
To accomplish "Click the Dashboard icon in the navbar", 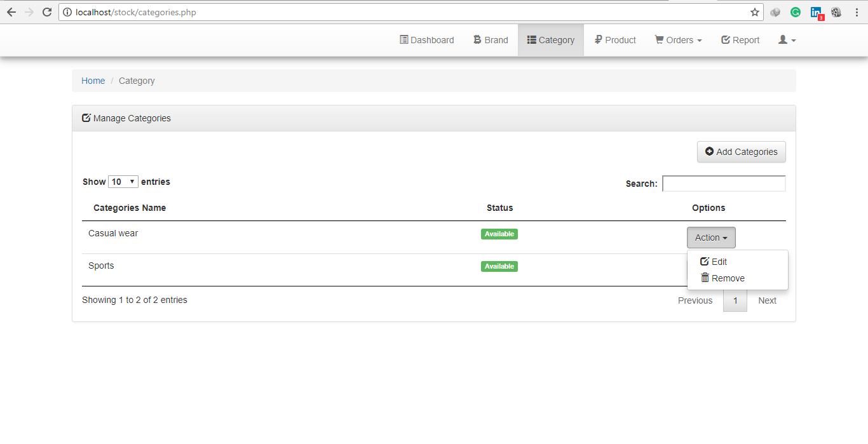I will [403, 39].
